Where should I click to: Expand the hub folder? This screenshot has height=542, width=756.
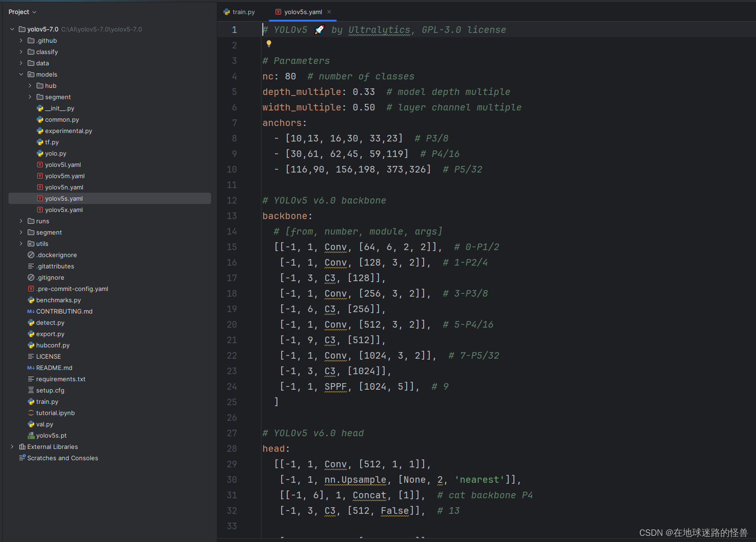30,86
